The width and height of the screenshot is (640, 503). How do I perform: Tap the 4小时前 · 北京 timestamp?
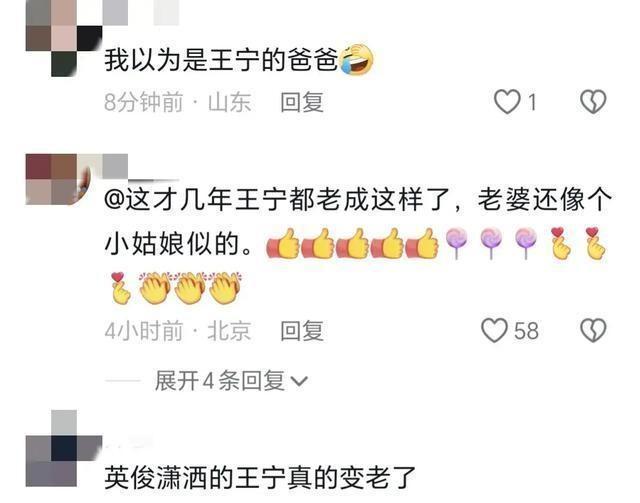(x=178, y=331)
